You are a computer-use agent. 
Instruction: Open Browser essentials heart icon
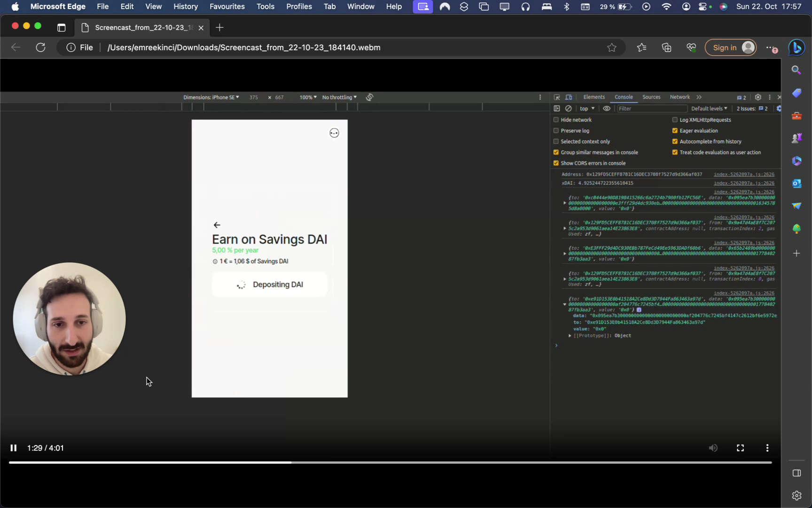[x=691, y=48]
